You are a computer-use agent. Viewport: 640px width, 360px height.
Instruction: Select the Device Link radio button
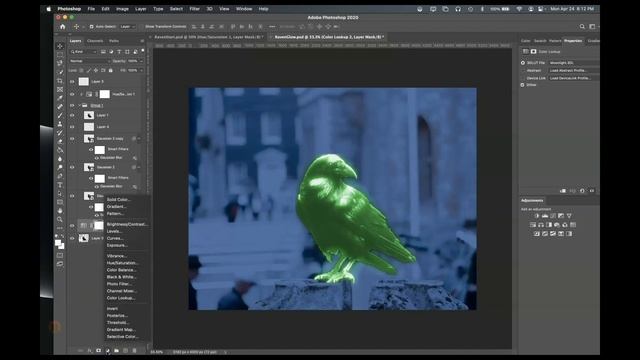(523, 78)
